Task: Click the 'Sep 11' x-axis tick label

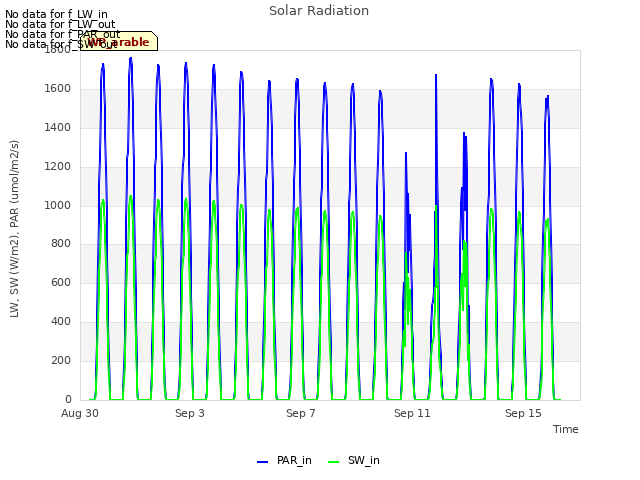Action: (x=412, y=413)
